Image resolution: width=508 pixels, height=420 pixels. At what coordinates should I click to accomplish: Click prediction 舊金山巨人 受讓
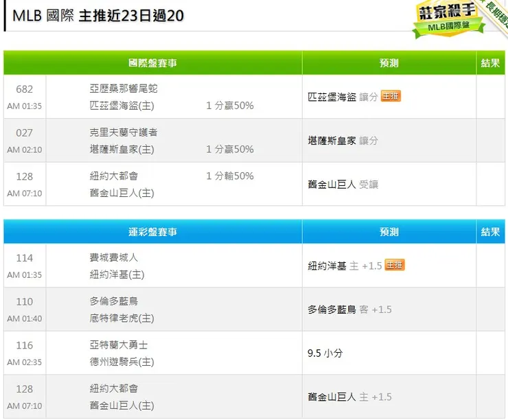pyautogui.click(x=343, y=185)
